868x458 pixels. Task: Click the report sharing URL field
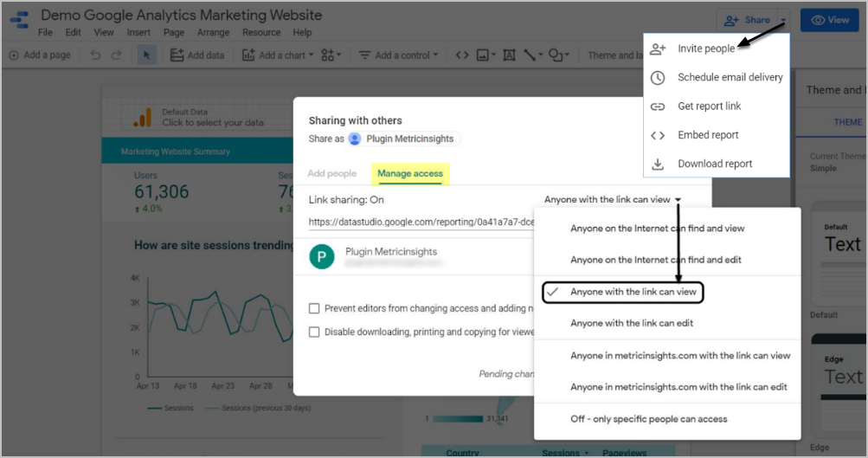point(421,223)
